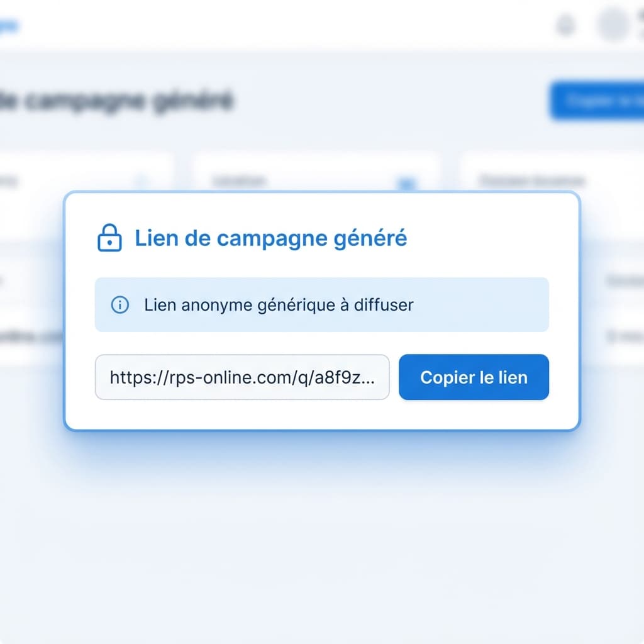644x644 pixels.
Task: Click the circular info icon in the blue banner
Action: (119, 304)
